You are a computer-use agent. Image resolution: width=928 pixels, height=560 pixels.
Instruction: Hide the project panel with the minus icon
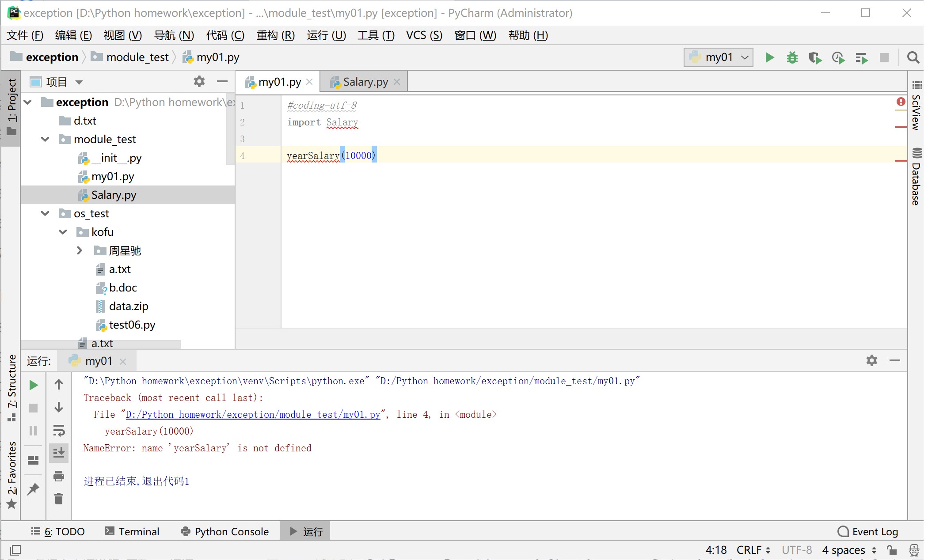click(x=222, y=81)
